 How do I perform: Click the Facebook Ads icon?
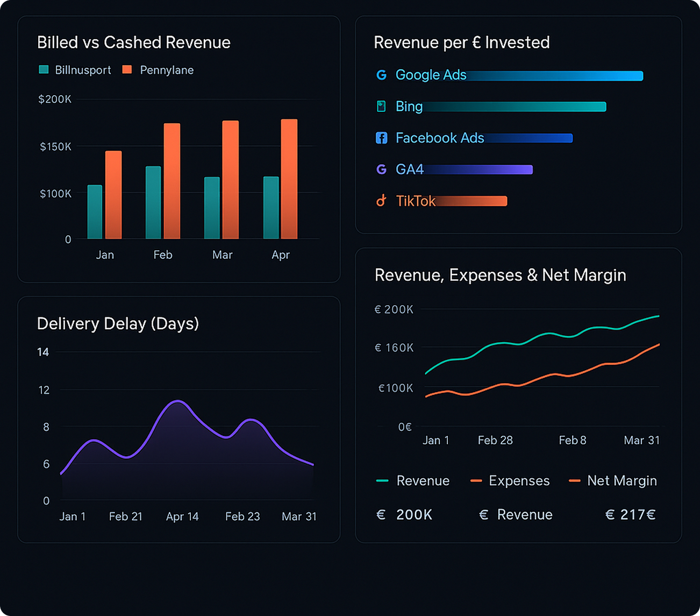(381, 138)
